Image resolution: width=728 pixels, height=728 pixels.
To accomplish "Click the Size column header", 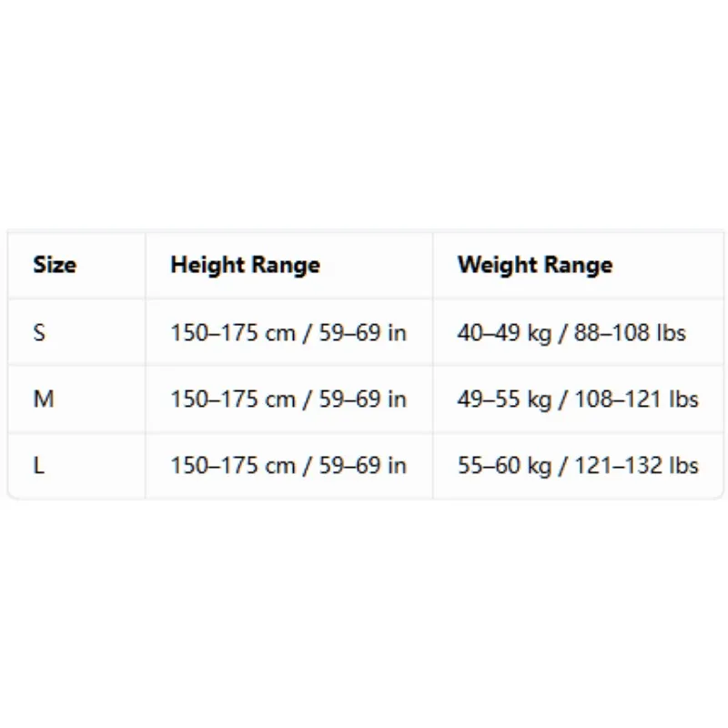I will [55, 265].
